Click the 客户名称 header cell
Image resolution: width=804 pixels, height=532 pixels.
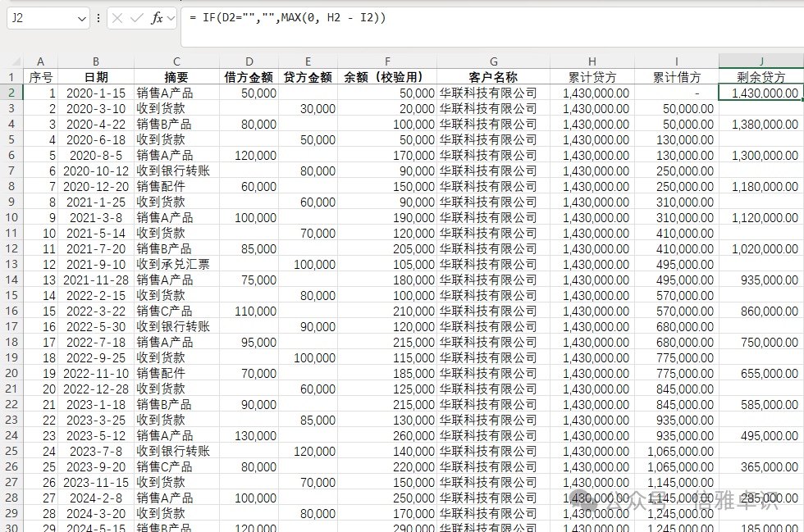pyautogui.click(x=493, y=77)
